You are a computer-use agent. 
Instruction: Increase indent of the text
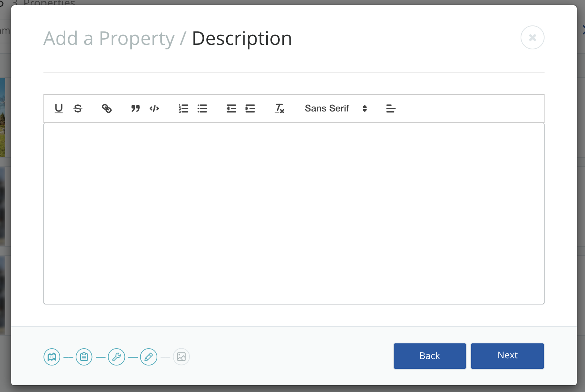click(x=250, y=108)
